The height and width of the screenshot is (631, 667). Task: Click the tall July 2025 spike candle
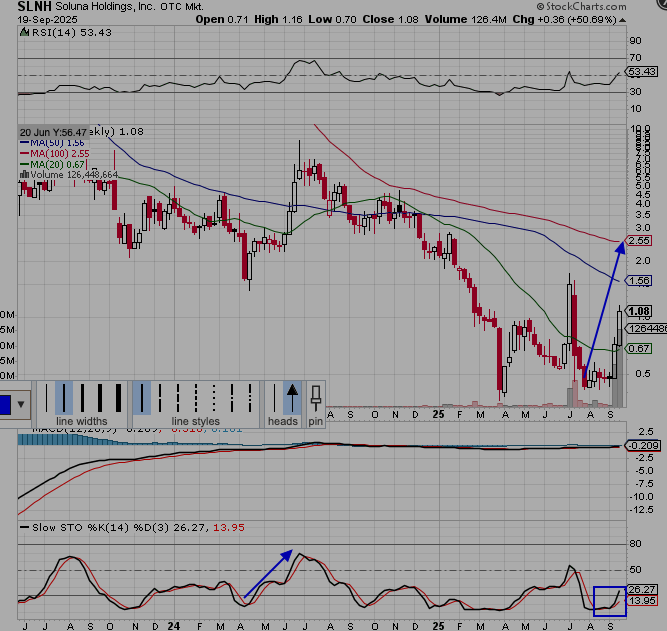coord(569,311)
